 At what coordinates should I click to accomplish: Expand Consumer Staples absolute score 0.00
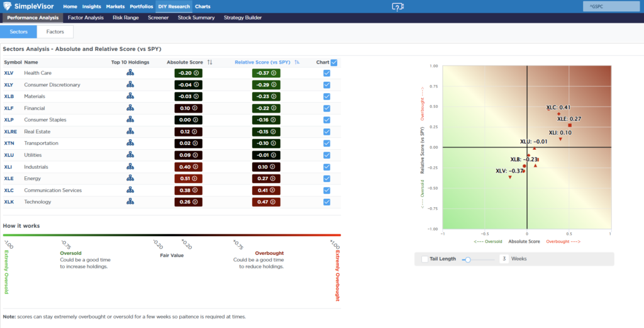click(x=188, y=120)
